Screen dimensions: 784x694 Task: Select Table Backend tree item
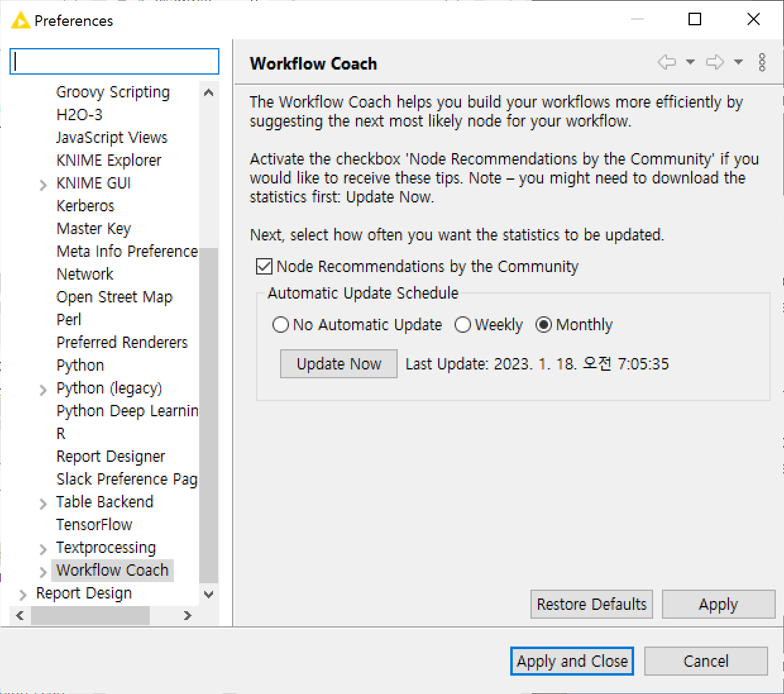[105, 502]
